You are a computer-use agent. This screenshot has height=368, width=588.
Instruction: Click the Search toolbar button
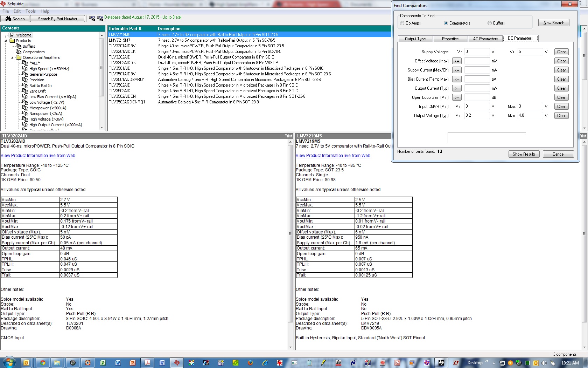(x=15, y=19)
